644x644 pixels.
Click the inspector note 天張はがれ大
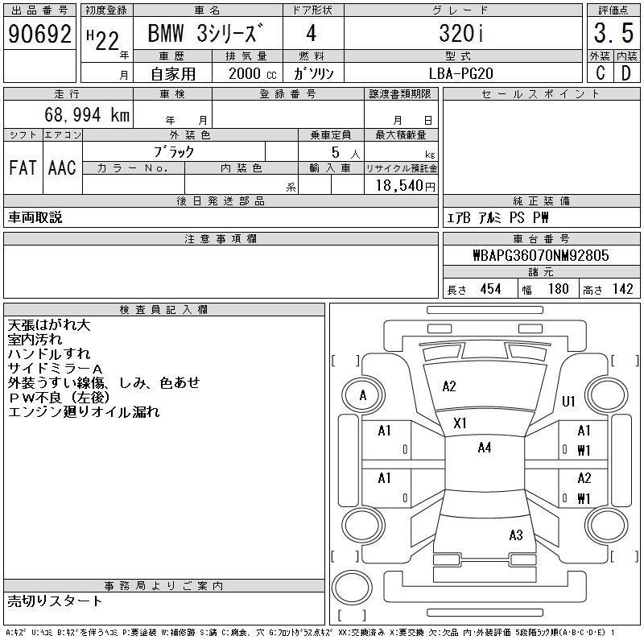[x=49, y=325]
